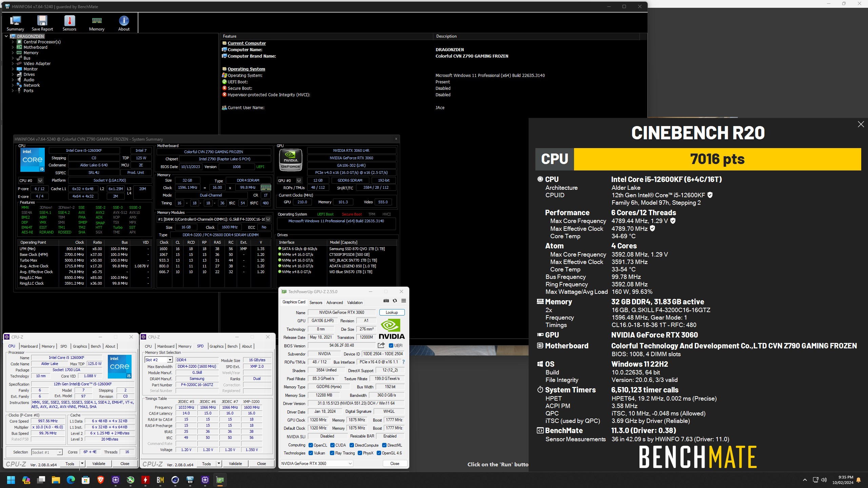
Task: Open Microsoft Store from the taskbar
Action: (85, 480)
